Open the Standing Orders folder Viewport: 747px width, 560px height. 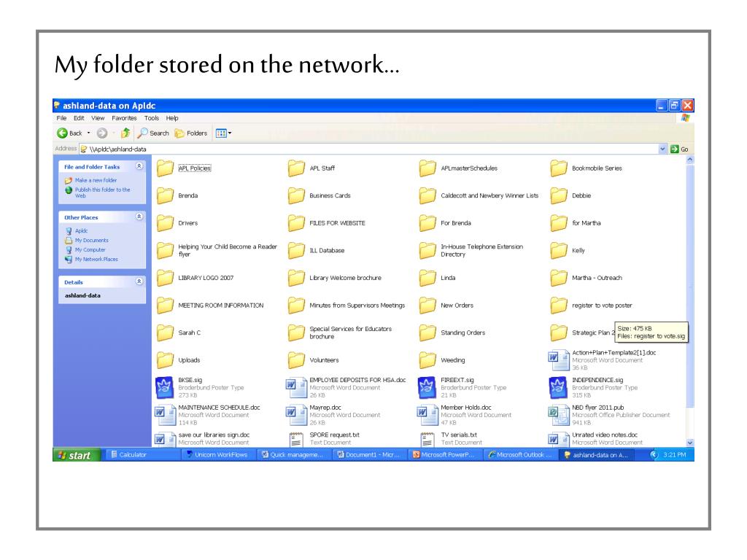452,332
